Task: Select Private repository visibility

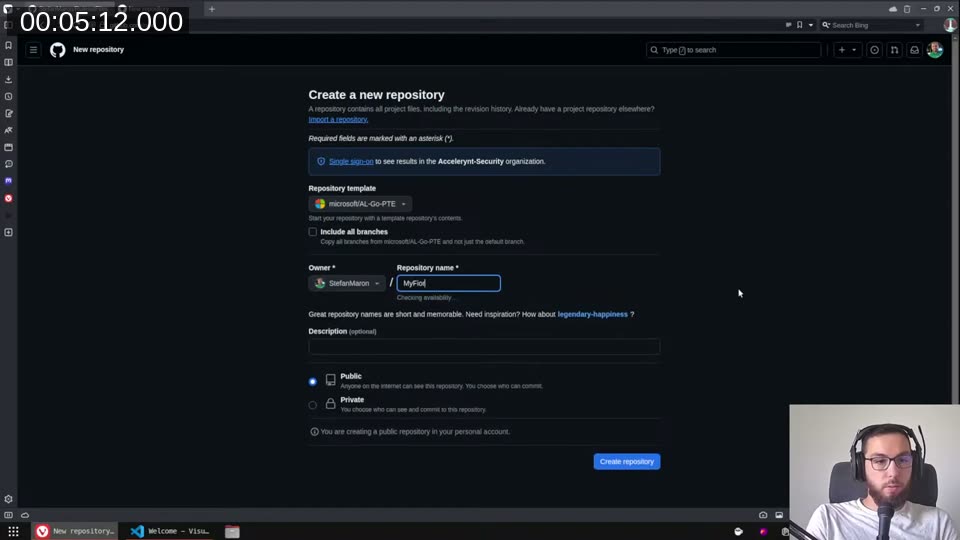Action: [x=313, y=405]
